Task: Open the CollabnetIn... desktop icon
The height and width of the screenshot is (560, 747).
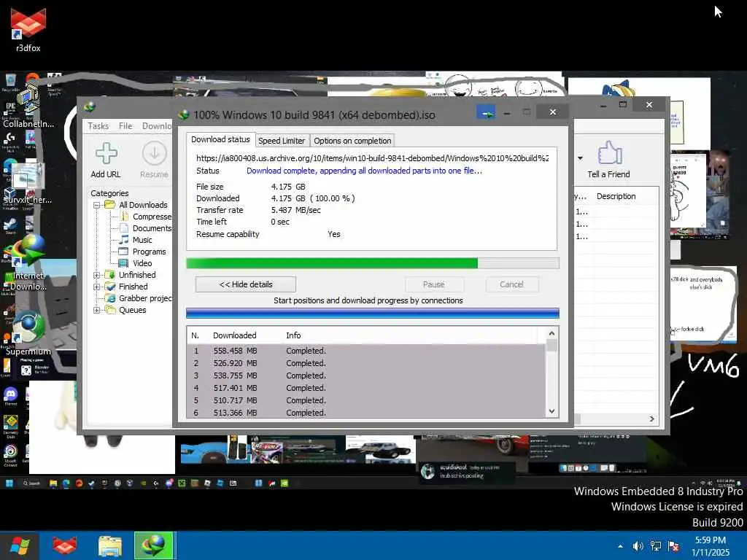Action: point(28,107)
